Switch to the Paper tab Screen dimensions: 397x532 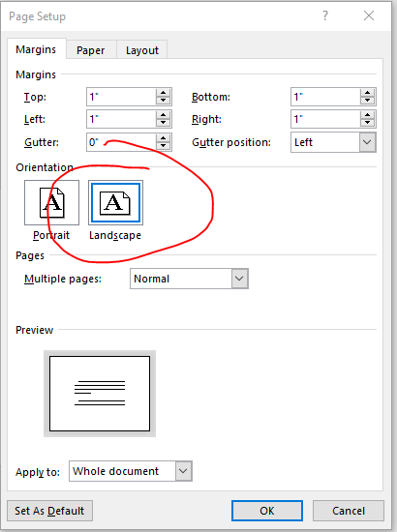(91, 50)
